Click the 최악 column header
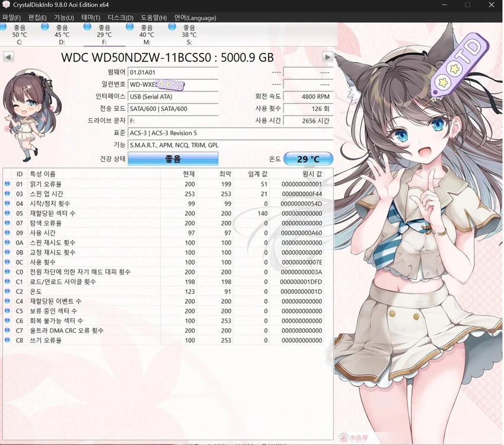The width and height of the screenshot is (504, 445). coord(215,174)
